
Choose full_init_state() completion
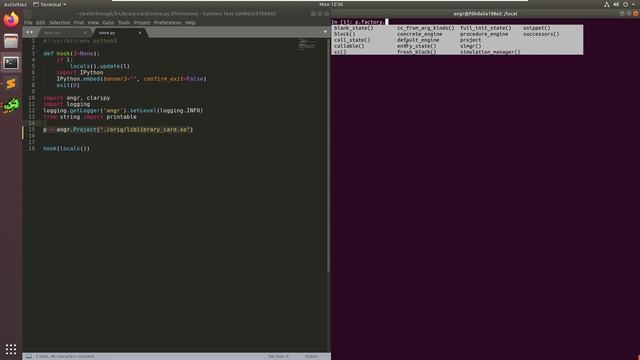point(486,28)
